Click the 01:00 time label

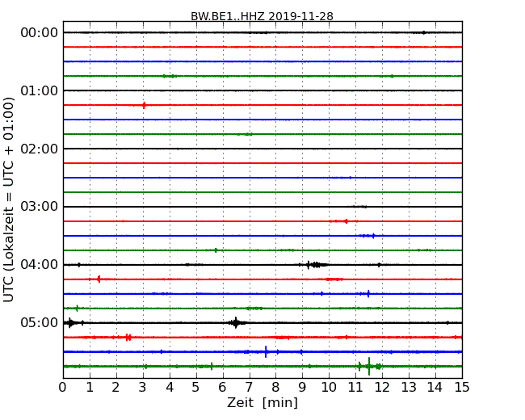[x=40, y=90]
